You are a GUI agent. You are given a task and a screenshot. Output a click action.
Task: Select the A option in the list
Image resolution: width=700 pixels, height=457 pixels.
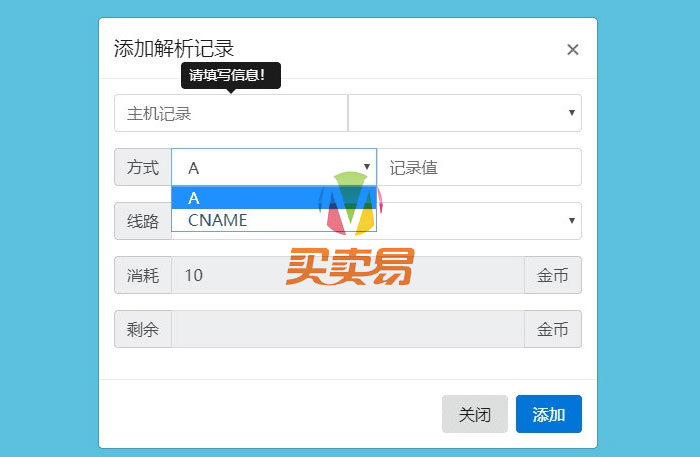pos(274,198)
